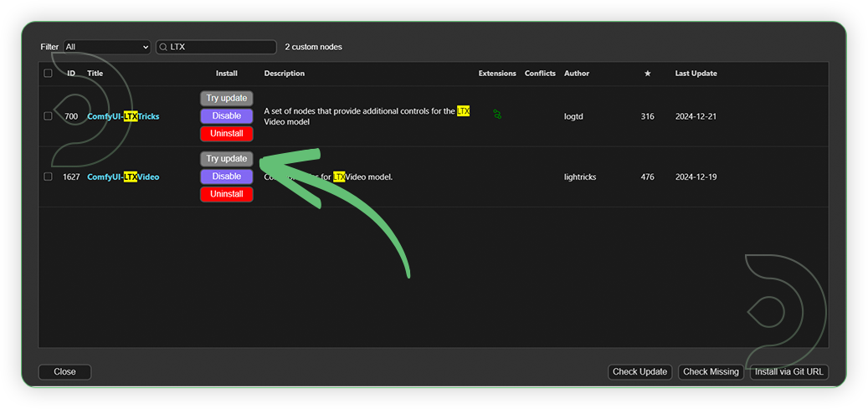Viewport: 868px width, 409px height.
Task: Click the LTX search input field
Action: pos(217,47)
